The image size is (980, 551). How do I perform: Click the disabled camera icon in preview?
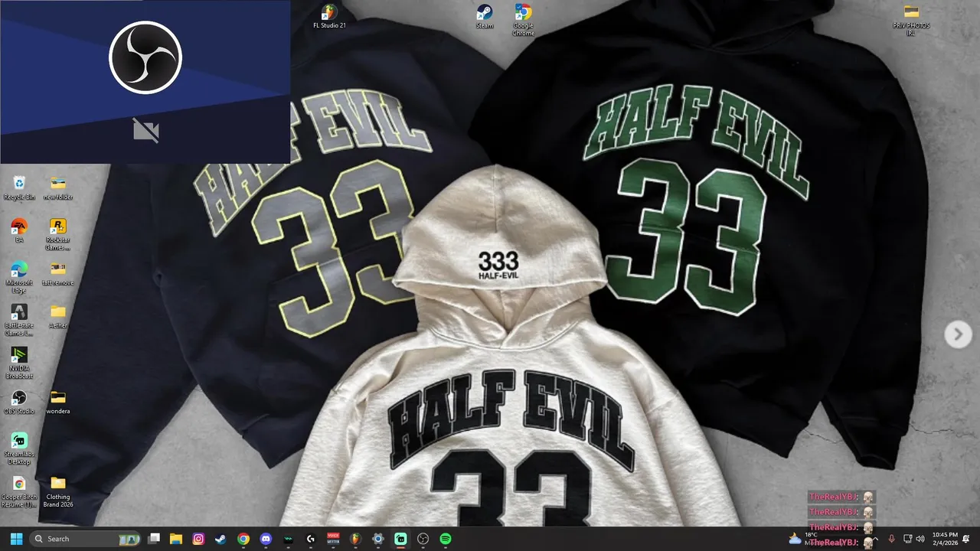pyautogui.click(x=145, y=131)
